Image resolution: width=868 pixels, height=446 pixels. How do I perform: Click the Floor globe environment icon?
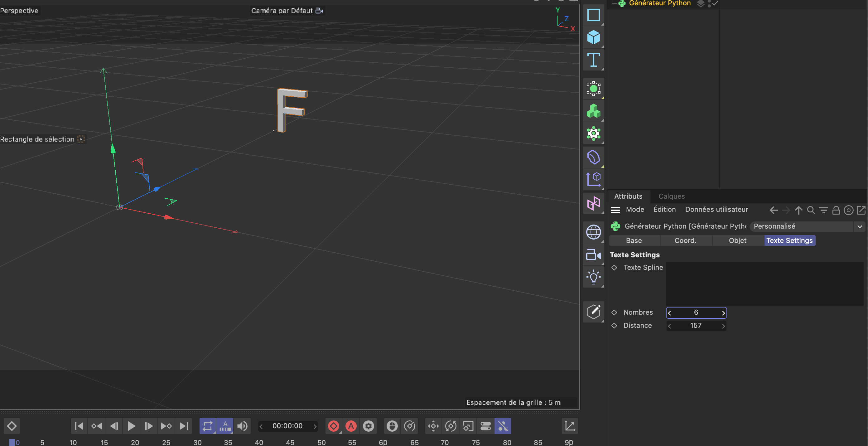coord(593,232)
